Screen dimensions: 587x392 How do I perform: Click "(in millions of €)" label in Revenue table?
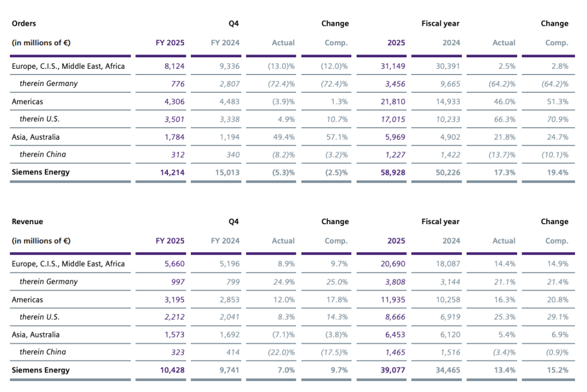(41, 241)
